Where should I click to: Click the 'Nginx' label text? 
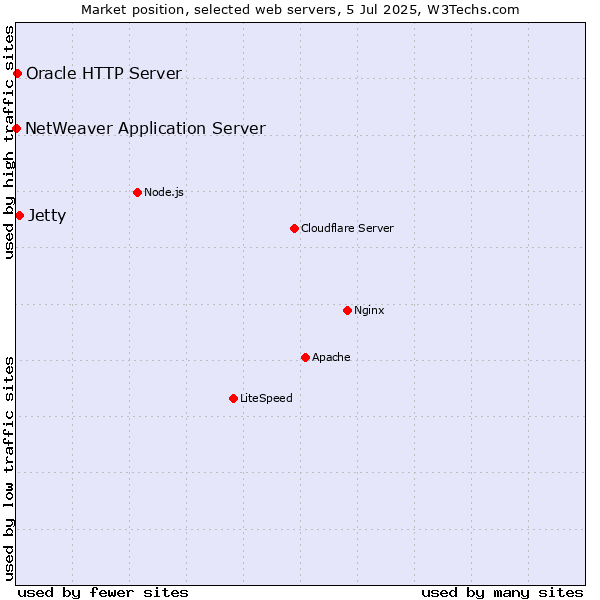pyautogui.click(x=369, y=310)
